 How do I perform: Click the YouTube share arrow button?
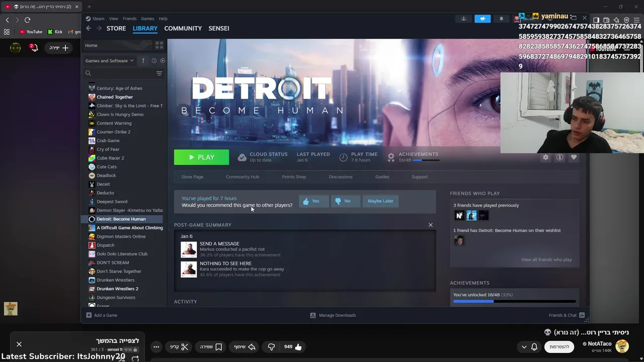point(245,347)
